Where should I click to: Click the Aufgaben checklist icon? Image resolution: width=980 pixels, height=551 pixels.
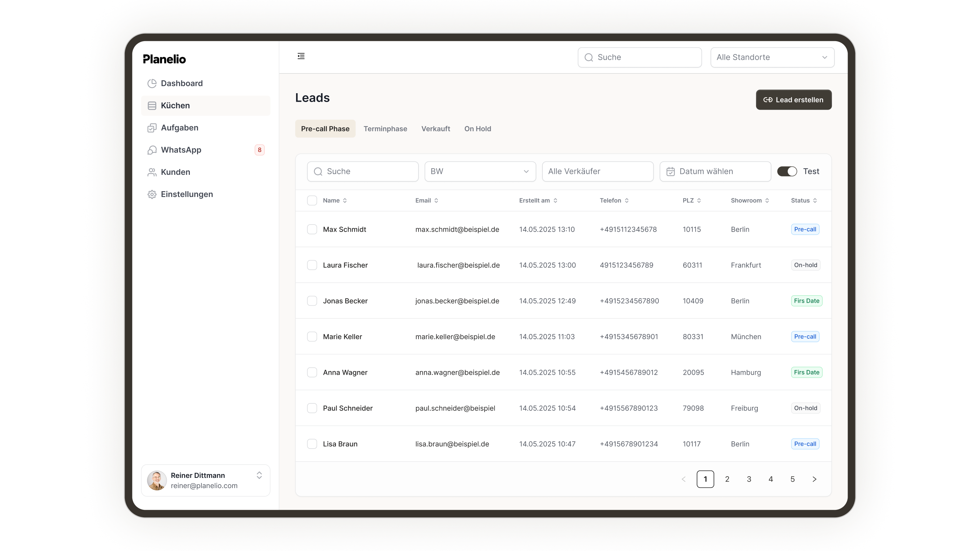[x=152, y=128]
